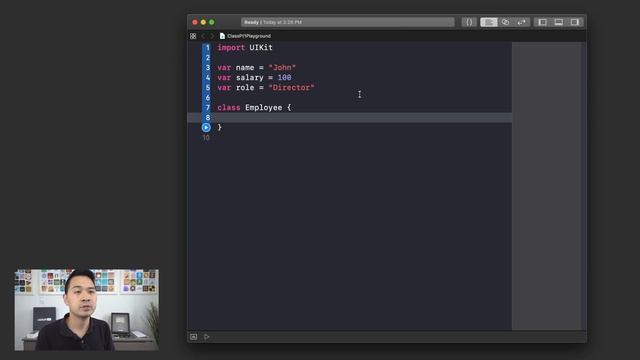Click the playground file icon in the jump bar

222,36
